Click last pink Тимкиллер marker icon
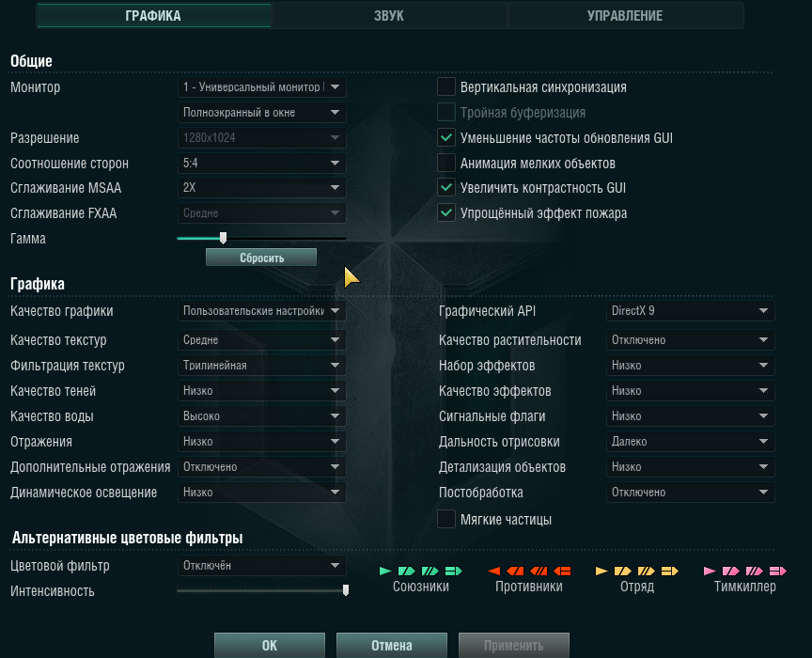This screenshot has width=812, height=658. 778,571
